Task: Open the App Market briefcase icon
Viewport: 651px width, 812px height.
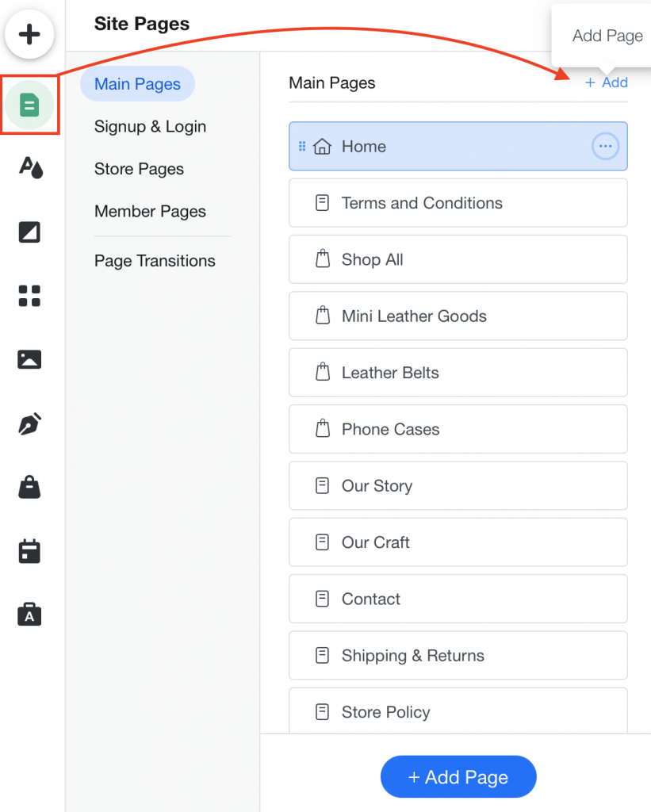Action: [29, 613]
